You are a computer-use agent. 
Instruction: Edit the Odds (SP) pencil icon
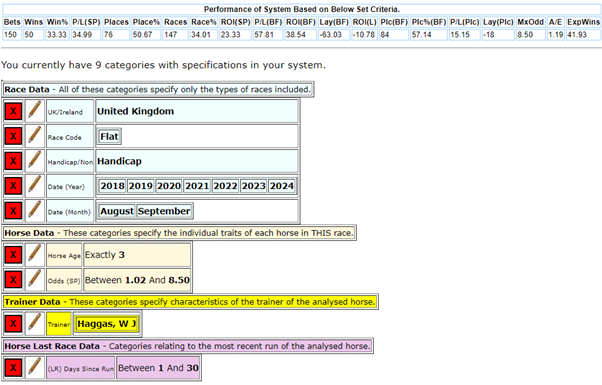pos(35,280)
